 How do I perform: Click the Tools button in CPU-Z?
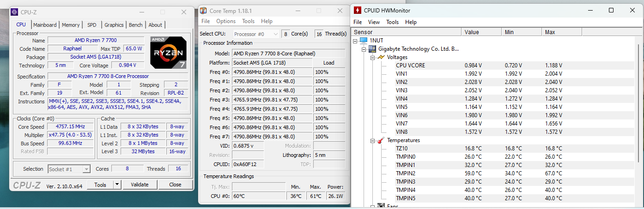click(100, 185)
